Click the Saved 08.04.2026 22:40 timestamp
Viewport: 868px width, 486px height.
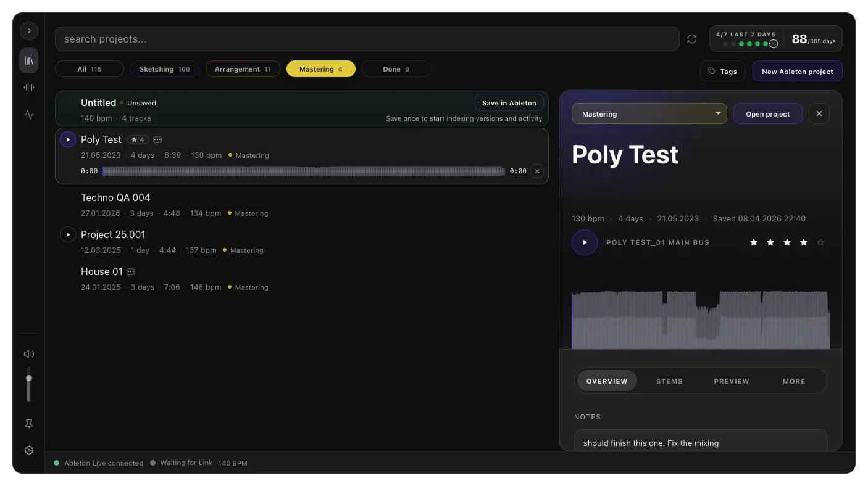[x=759, y=218]
